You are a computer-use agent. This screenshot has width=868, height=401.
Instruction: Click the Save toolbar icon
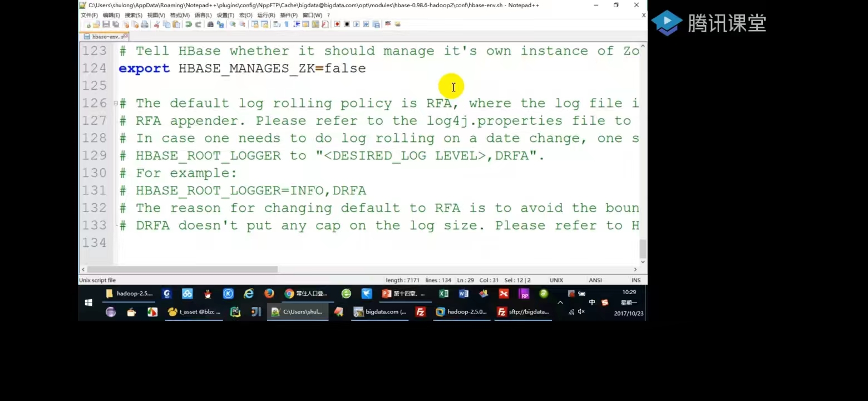tap(106, 24)
